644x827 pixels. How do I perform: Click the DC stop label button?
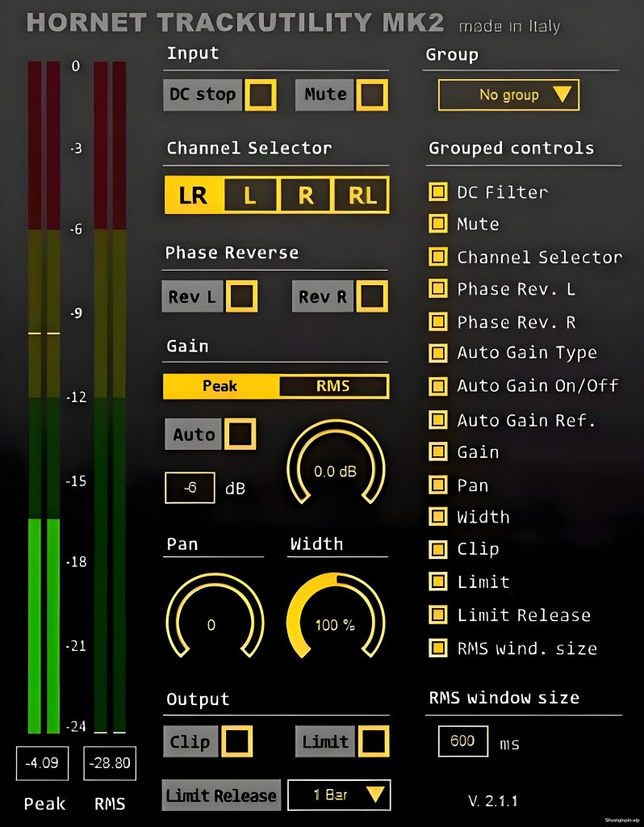[203, 95]
